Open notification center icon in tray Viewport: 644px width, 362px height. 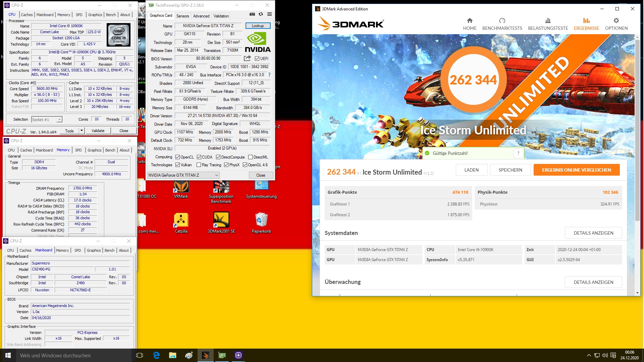[613, 355]
